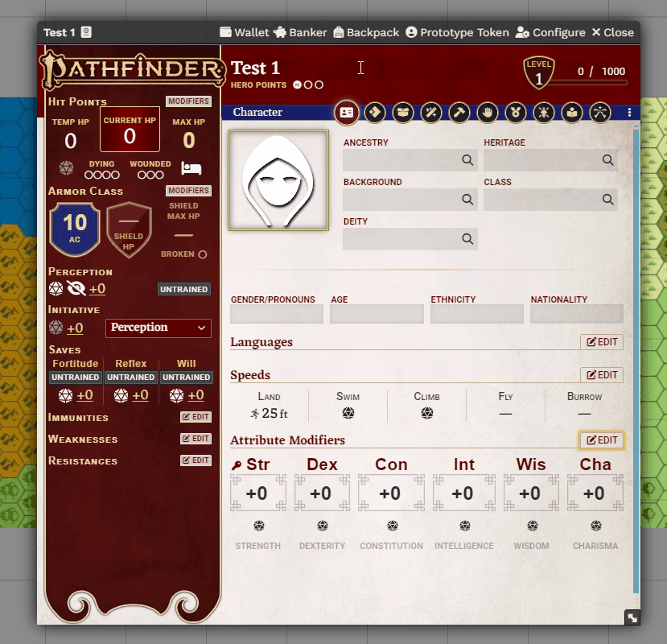Toggle the third Wounded pip

pos(159,175)
